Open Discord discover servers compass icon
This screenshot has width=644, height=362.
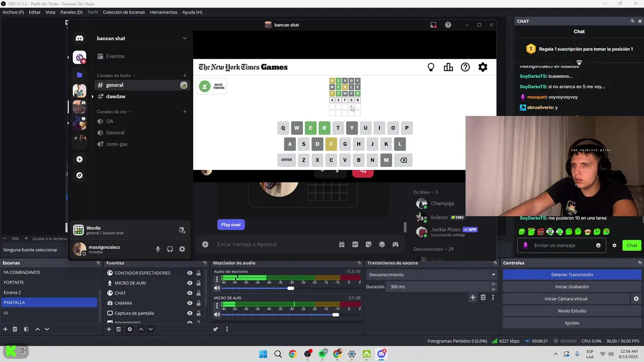(79, 175)
